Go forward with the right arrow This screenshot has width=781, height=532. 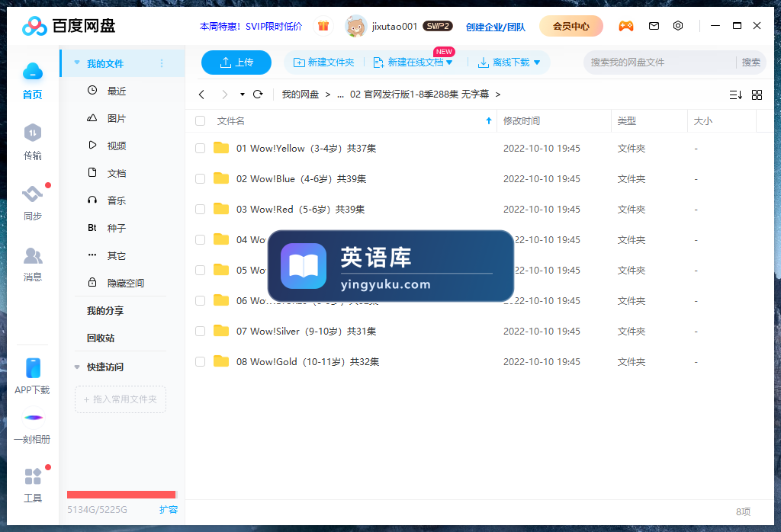coord(225,94)
